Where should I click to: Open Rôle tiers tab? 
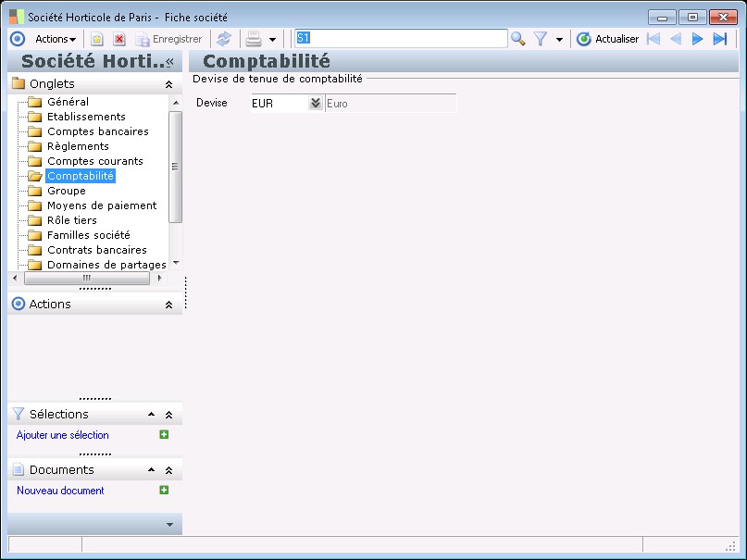pos(72,220)
